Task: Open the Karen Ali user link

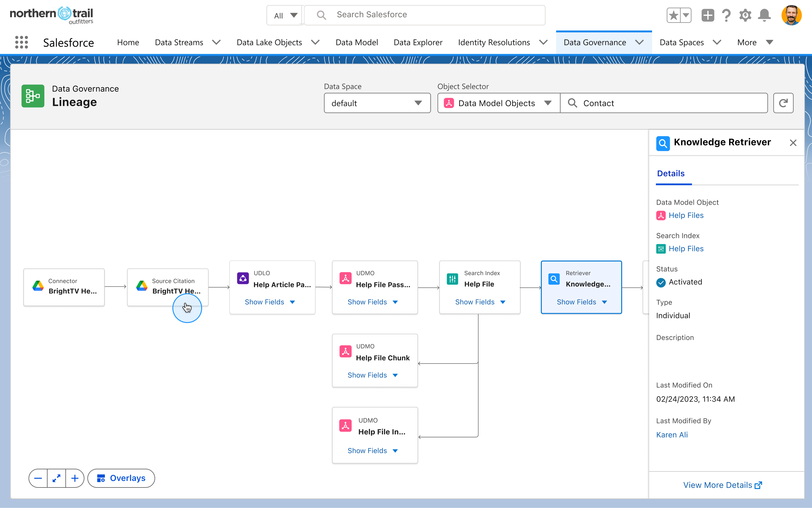Action: [672, 435]
